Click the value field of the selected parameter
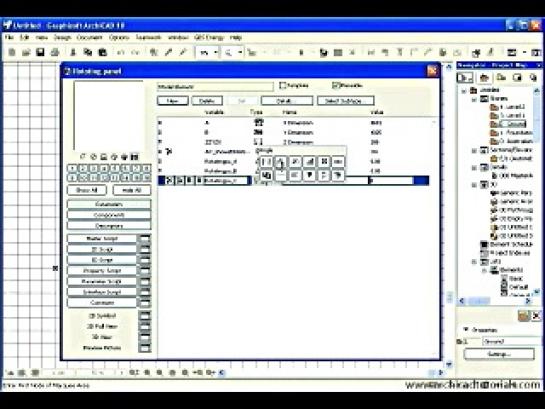The image size is (545, 409). [x=391, y=180]
